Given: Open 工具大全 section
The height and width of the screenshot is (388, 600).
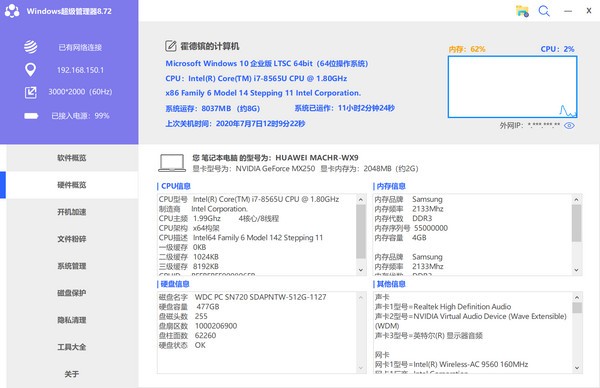Looking at the screenshot, I should pyautogui.click(x=72, y=347).
